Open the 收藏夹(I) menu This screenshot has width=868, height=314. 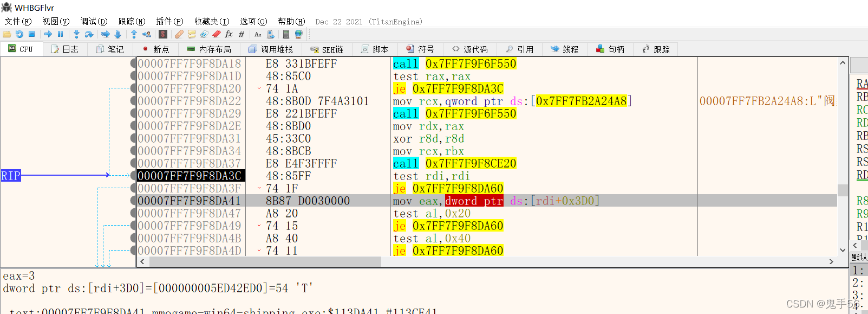click(x=212, y=21)
